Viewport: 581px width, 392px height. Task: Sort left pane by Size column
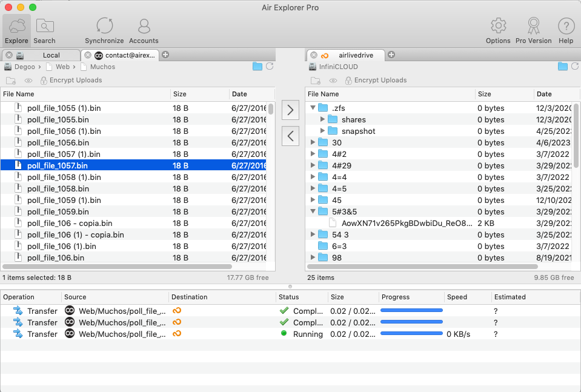(x=200, y=94)
